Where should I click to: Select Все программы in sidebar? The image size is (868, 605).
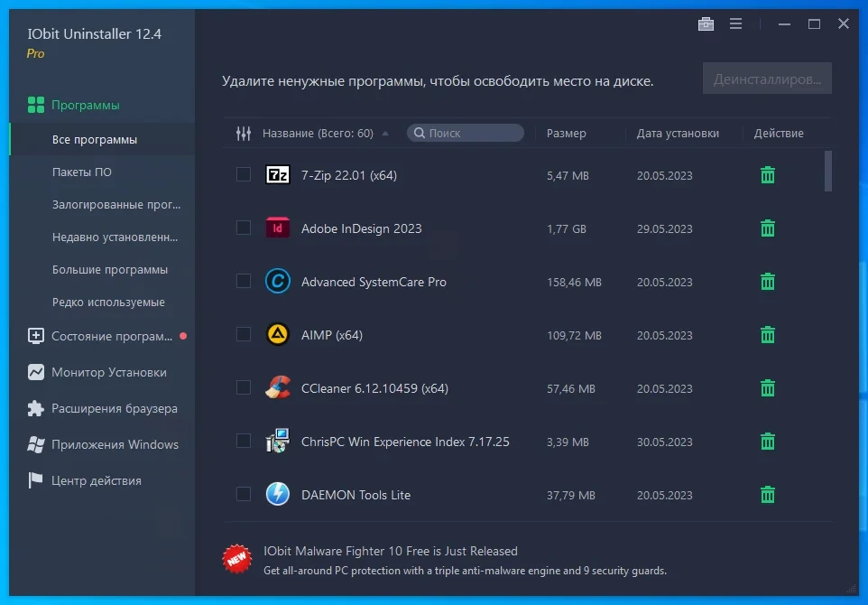coord(103,140)
